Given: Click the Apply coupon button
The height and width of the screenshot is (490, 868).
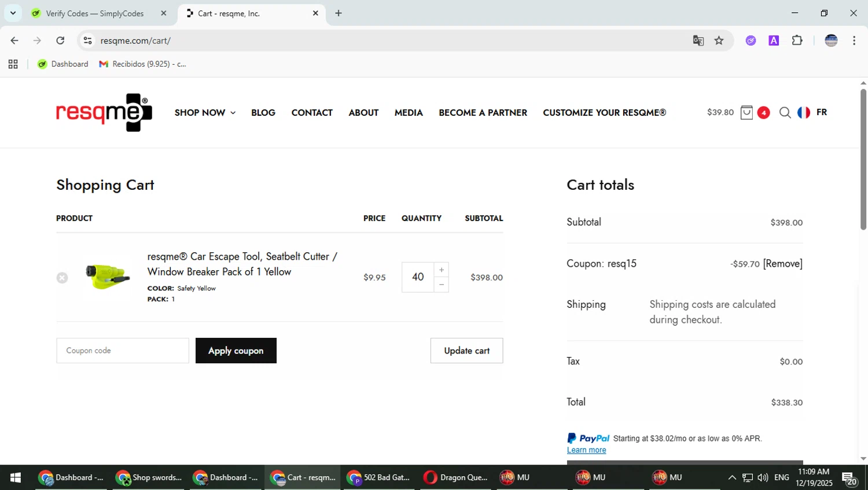Looking at the screenshot, I should pos(236,351).
